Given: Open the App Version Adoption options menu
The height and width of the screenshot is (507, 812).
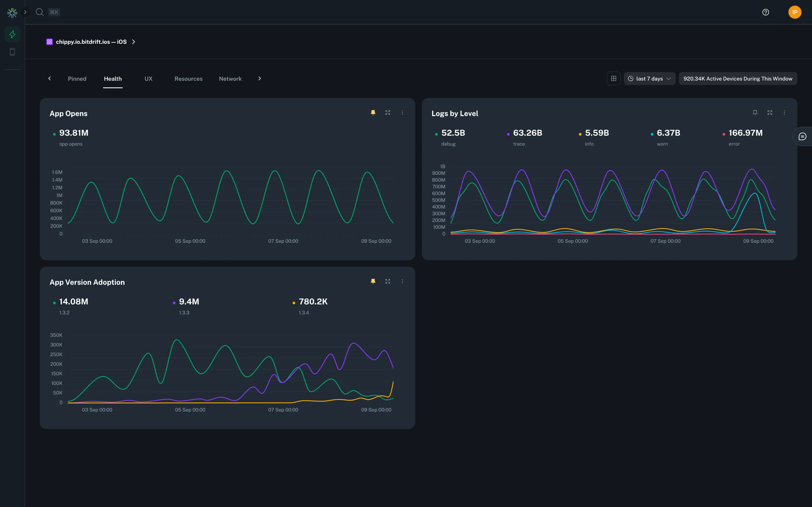Looking at the screenshot, I should 402,281.
